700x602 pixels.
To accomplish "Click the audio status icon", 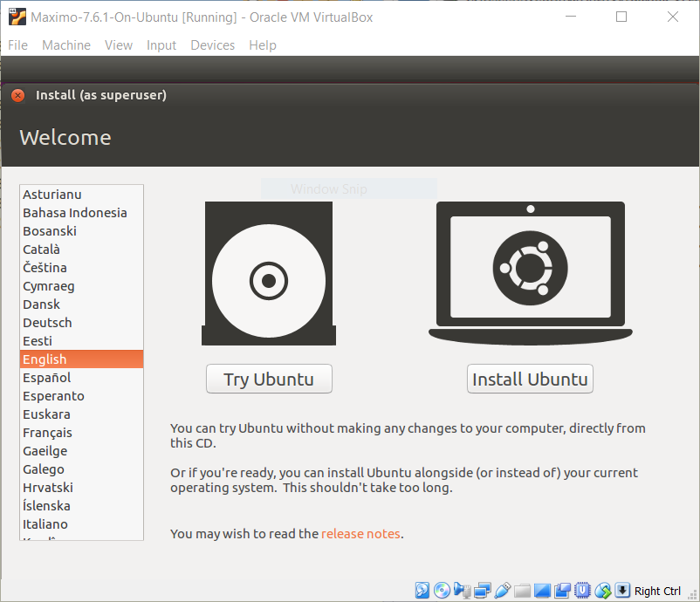I will (462, 590).
